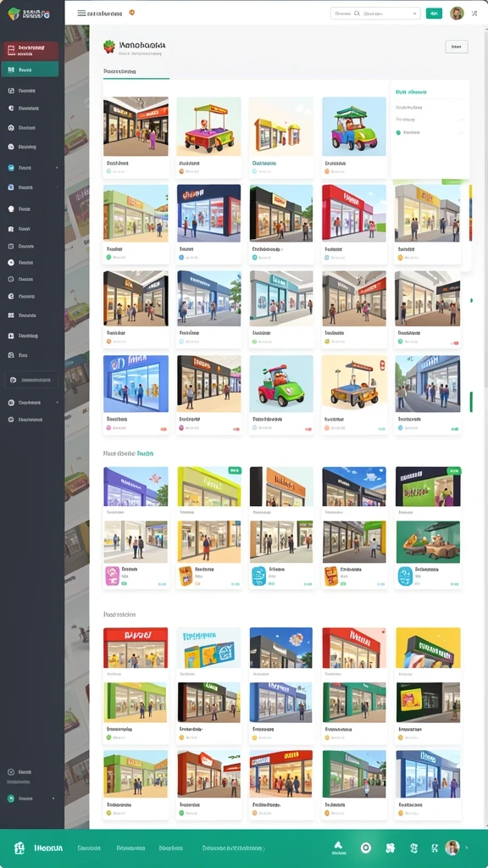488x868 pixels.
Task: Open the hamburger menu in the top bar
Action: tap(81, 13)
